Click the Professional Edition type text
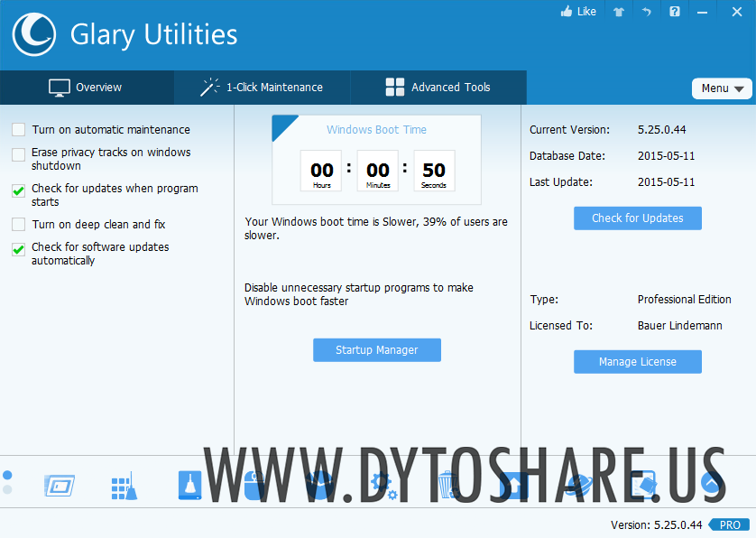Viewport: 756px width, 538px height. (684, 299)
